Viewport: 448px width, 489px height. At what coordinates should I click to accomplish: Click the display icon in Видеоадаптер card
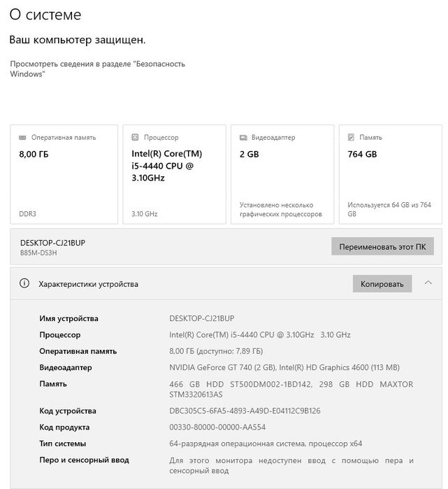(x=244, y=138)
